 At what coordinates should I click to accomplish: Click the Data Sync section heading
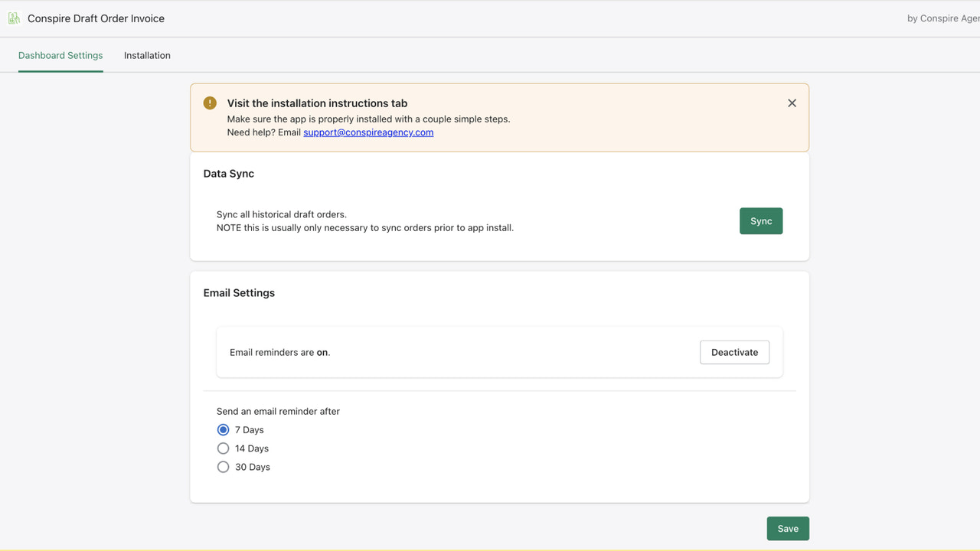click(228, 174)
